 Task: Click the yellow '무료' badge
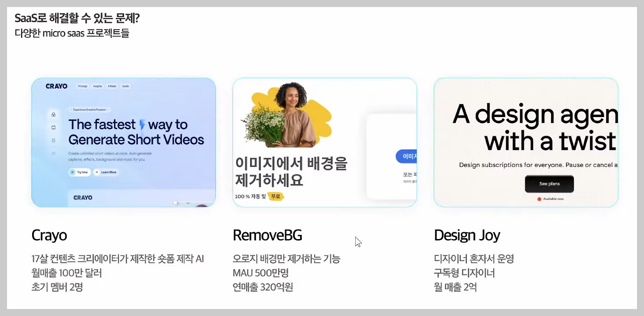[x=276, y=196]
